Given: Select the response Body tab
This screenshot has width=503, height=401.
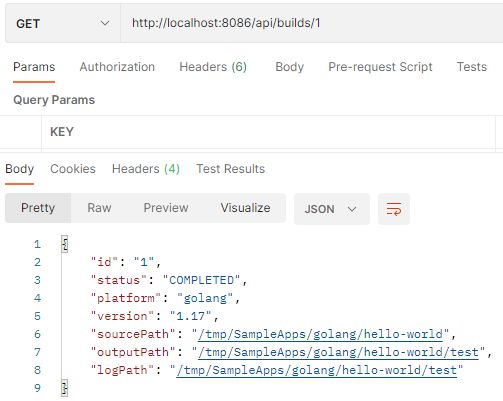Looking at the screenshot, I should (19, 169).
